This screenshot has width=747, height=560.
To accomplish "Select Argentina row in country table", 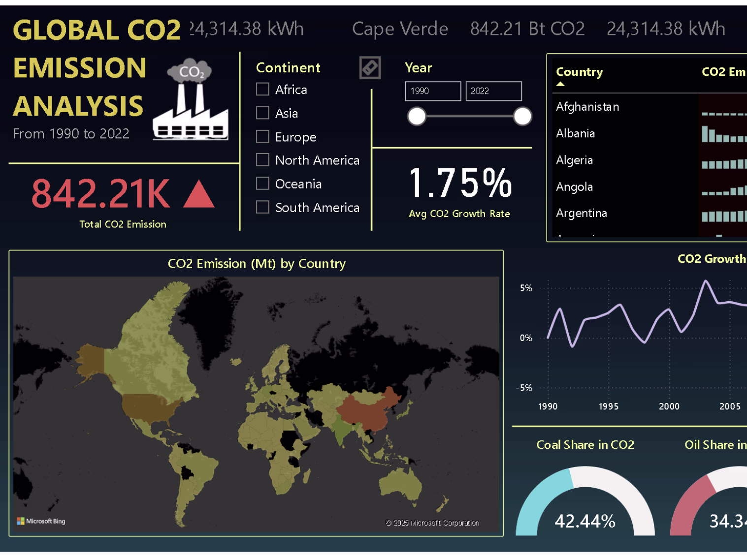I will pos(650,213).
